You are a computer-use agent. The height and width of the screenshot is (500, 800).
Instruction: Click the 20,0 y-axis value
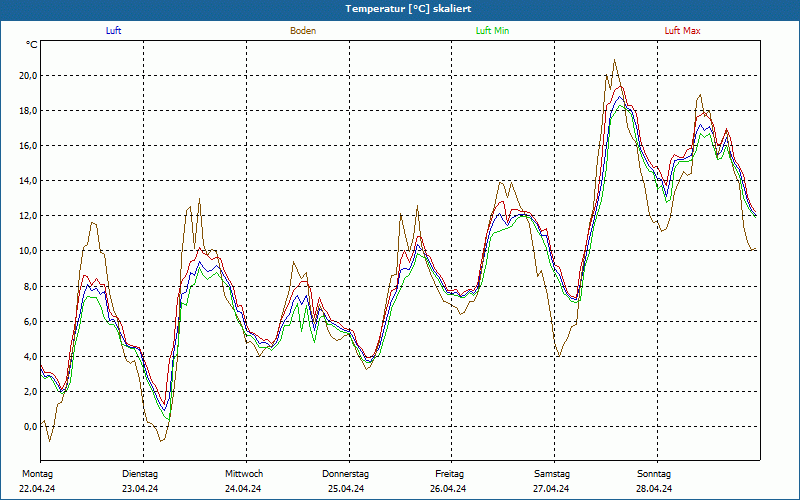pyautogui.click(x=28, y=76)
